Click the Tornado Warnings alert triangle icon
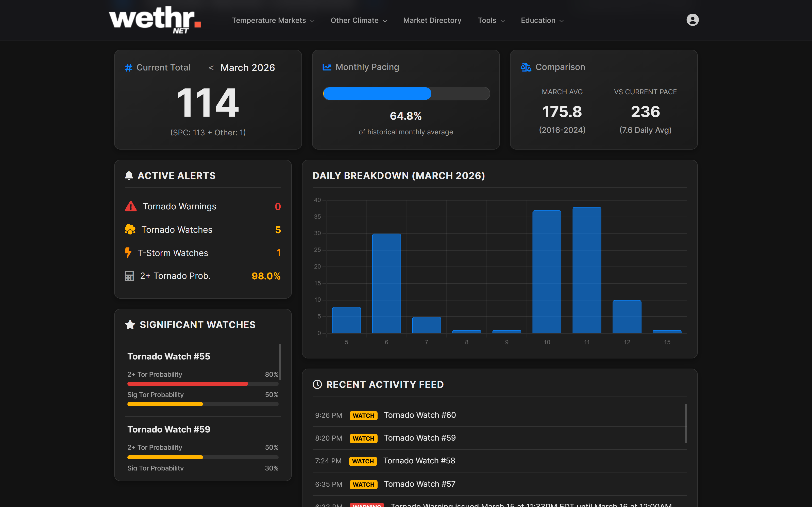The width and height of the screenshot is (812, 507). point(130,206)
